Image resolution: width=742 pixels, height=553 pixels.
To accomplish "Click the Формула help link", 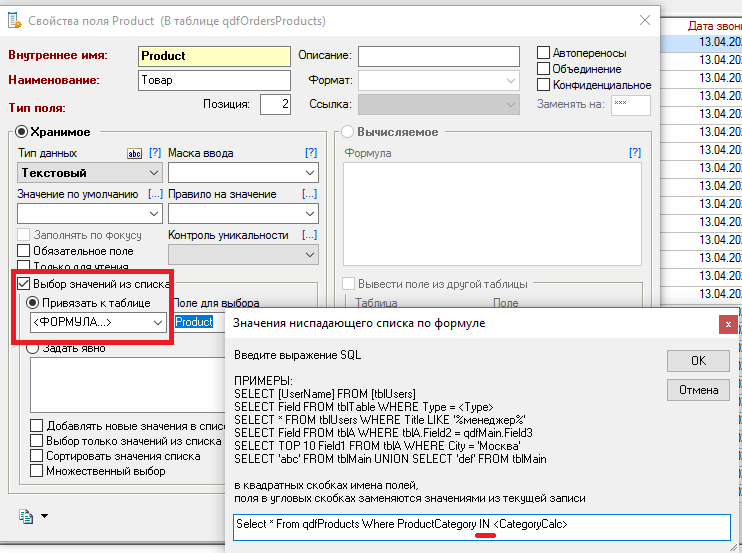I will [x=634, y=153].
